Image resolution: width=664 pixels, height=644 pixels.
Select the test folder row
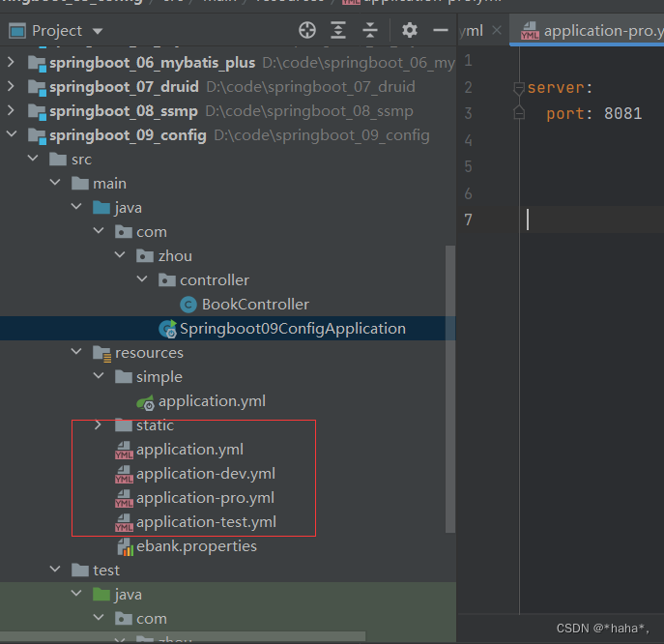pyautogui.click(x=228, y=570)
